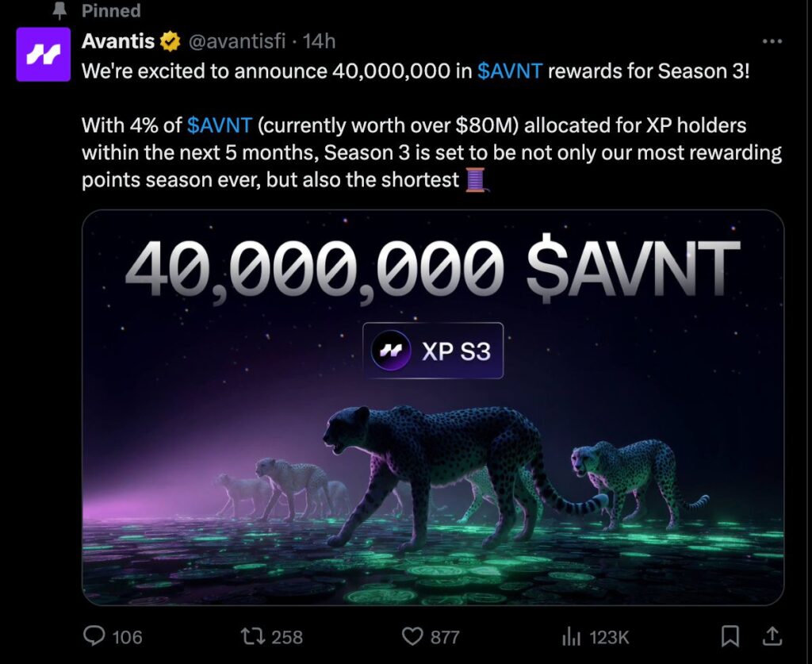Click the gold verified badge next to Avantis
The image size is (812, 664).
169,40
